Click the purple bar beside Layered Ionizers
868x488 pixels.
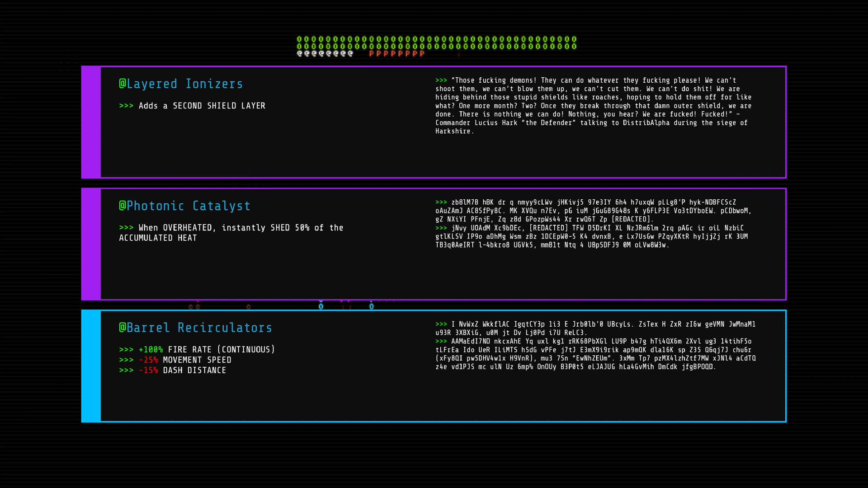pyautogui.click(x=91, y=122)
